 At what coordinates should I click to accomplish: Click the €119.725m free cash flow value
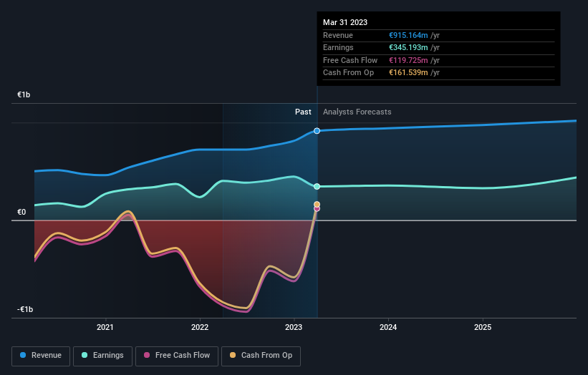(x=408, y=60)
